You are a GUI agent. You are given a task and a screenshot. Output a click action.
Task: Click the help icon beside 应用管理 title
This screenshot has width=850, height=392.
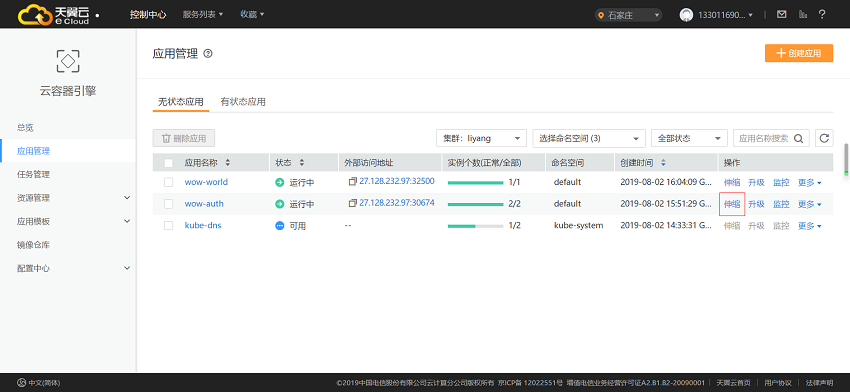pyautogui.click(x=208, y=54)
